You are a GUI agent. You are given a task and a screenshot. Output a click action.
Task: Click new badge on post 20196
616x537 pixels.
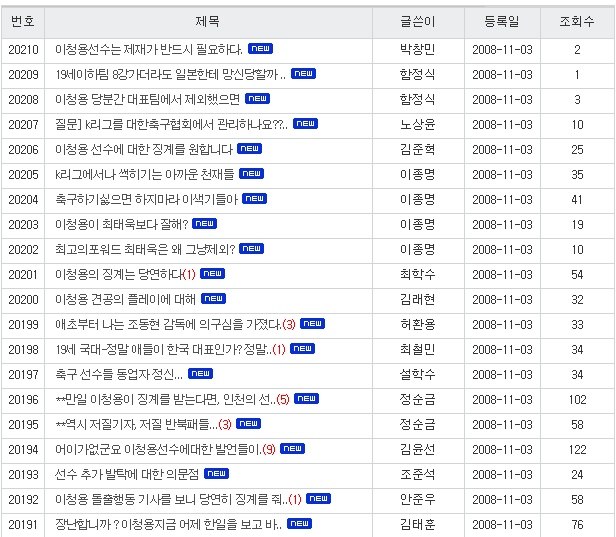click(x=306, y=398)
